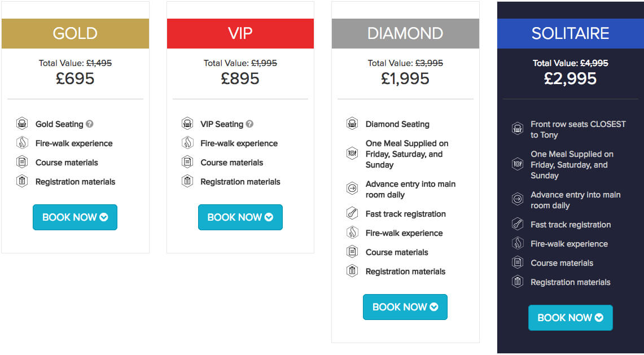
Task: Click the question mark next to VIP Seating
Action: click(x=249, y=124)
